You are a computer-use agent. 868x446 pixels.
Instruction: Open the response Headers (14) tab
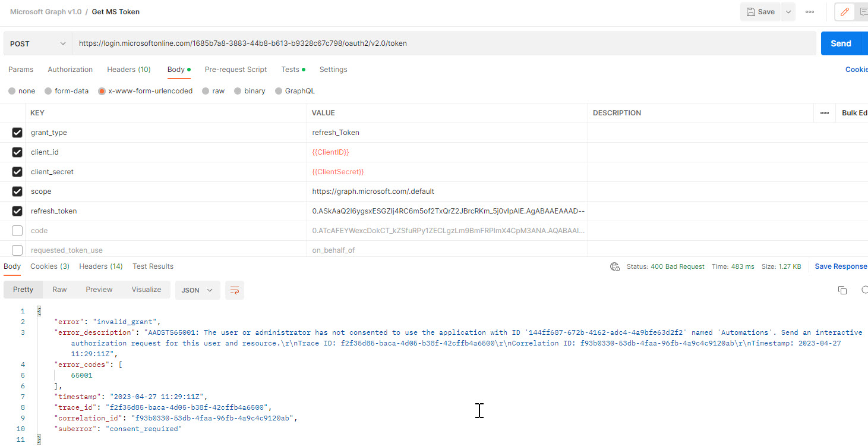(100, 266)
